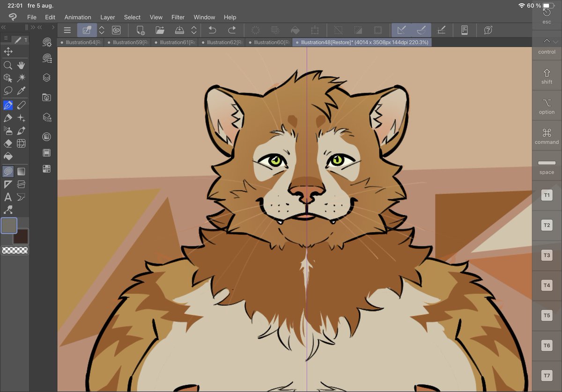The image size is (562, 392).
Task: Select the Text tool
Action: click(7, 196)
